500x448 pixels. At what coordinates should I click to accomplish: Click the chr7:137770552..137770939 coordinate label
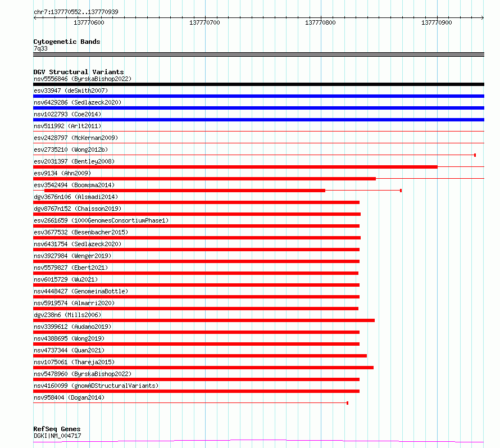[x=76, y=12]
